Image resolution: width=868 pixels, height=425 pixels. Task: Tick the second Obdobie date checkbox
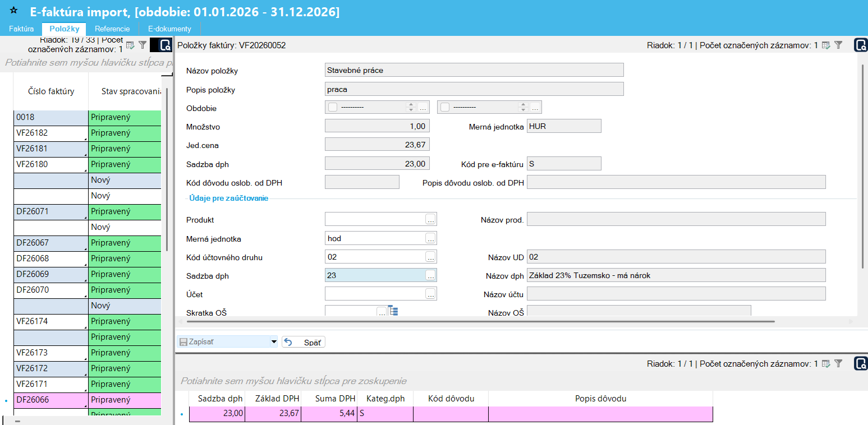tap(445, 107)
